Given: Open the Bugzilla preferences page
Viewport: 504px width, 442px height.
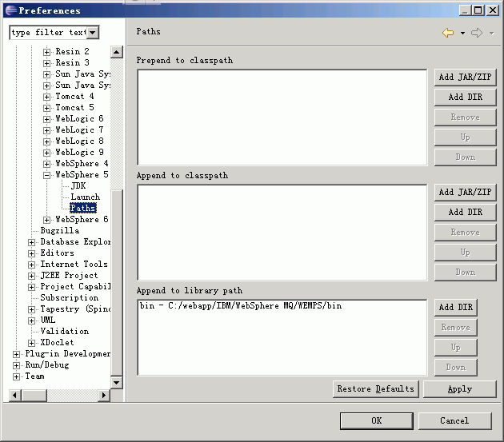Looking at the screenshot, I should click(x=60, y=231).
